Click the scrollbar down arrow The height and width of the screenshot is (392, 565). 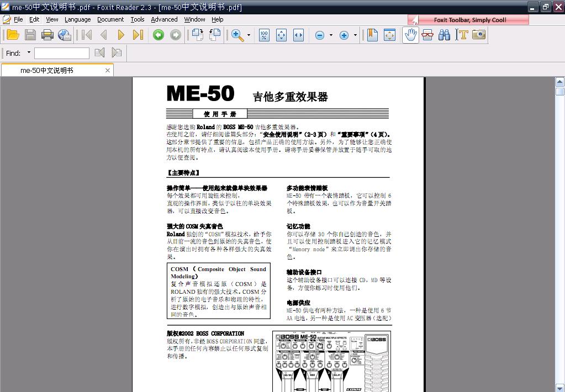559,388
